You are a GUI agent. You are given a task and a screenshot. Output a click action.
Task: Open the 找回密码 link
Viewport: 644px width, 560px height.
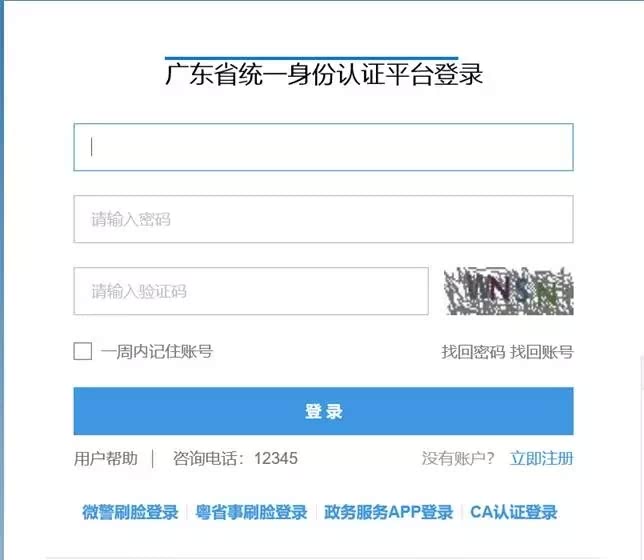point(473,352)
